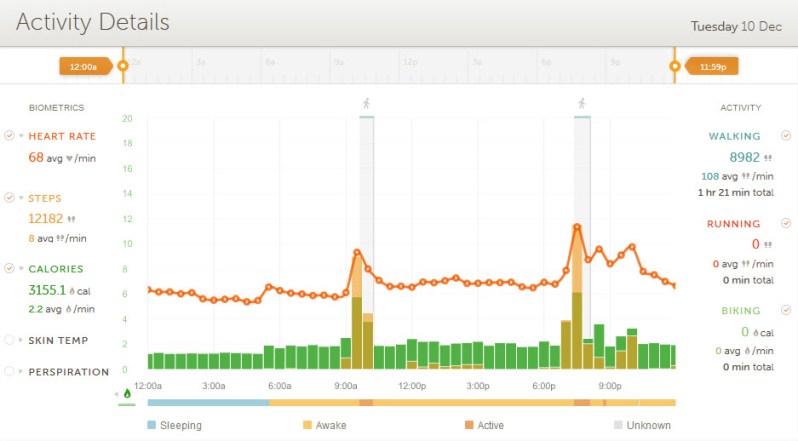Expand the Steps dropdown arrow
Image resolution: width=798 pixels, height=441 pixels.
tap(21, 199)
